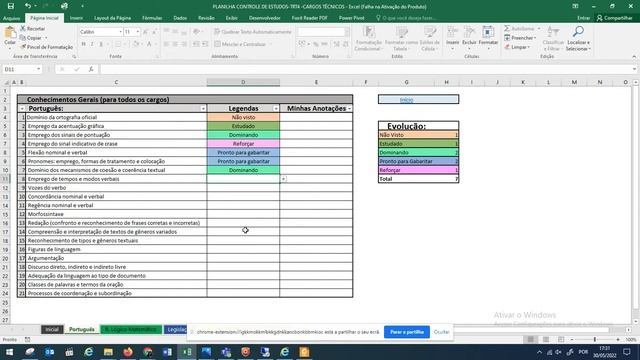640x360 pixels.
Task: Increase the font size
Action: [x=146, y=32]
